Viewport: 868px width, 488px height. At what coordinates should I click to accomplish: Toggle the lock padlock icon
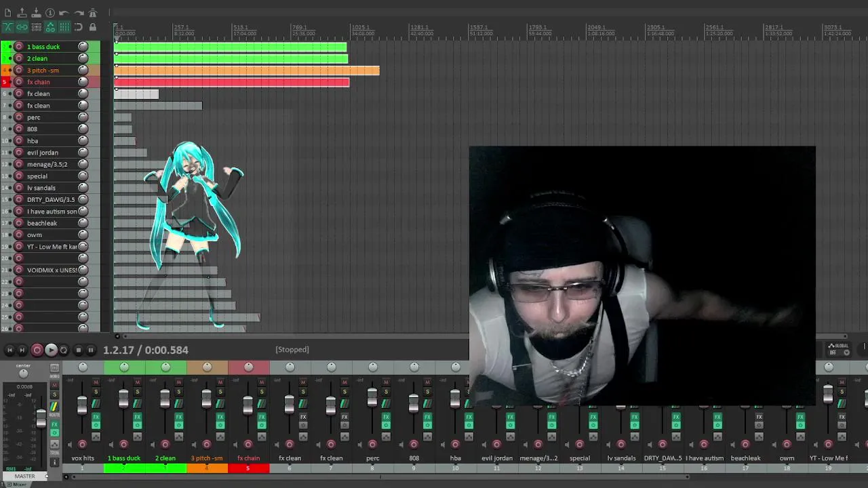(93, 27)
